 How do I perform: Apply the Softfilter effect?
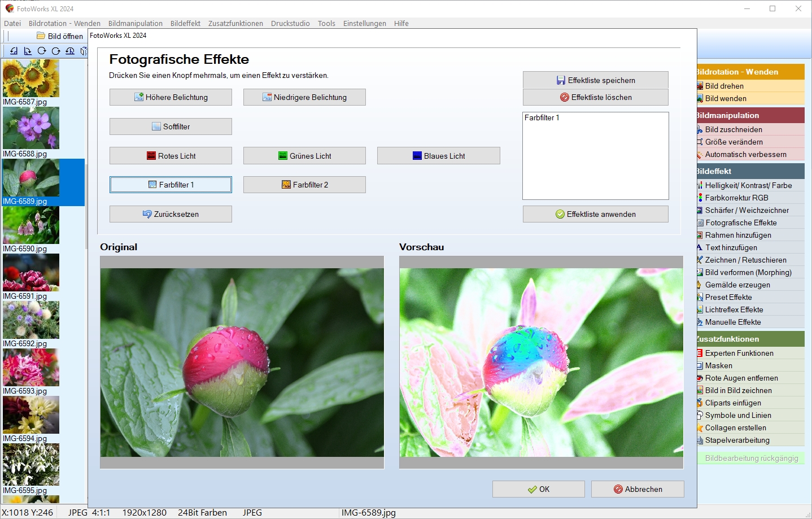[171, 127]
